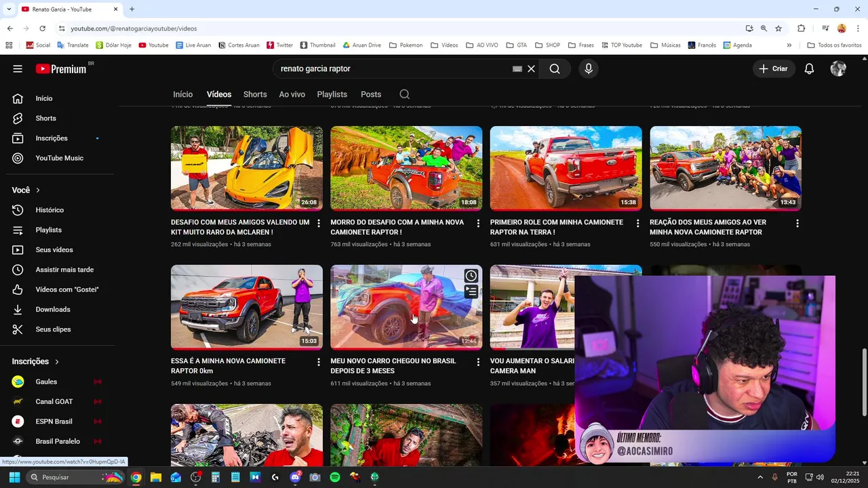Open 'MORRO DO DESAFIO' video title

click(x=397, y=227)
